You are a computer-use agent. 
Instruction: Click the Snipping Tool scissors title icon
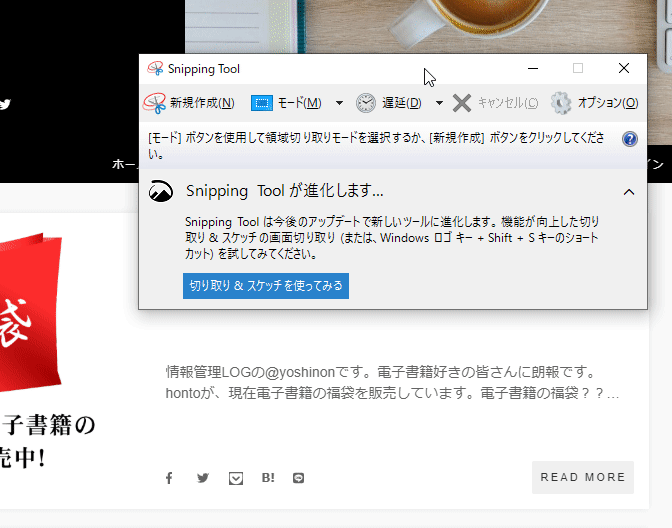tap(155, 68)
